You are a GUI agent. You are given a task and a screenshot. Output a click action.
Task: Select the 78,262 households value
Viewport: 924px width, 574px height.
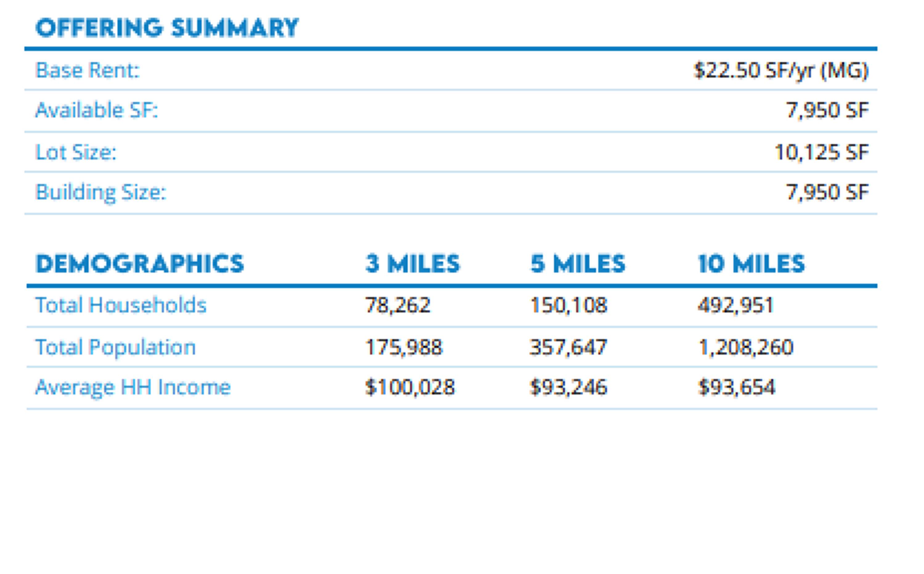(398, 305)
